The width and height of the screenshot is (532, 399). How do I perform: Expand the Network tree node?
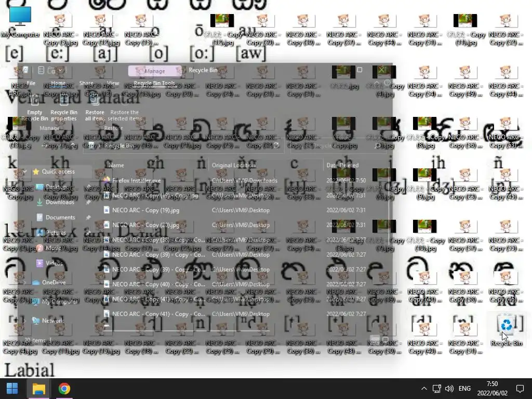(25, 320)
